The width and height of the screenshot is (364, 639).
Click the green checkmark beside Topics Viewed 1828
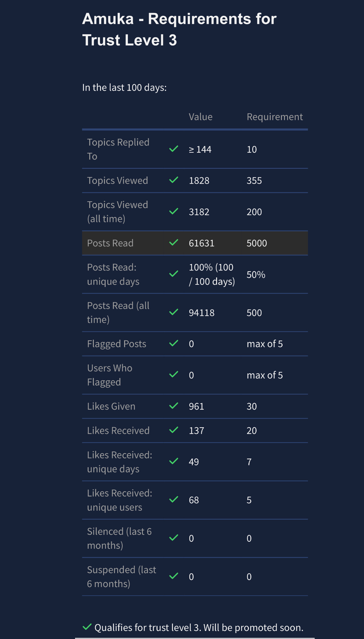point(174,180)
